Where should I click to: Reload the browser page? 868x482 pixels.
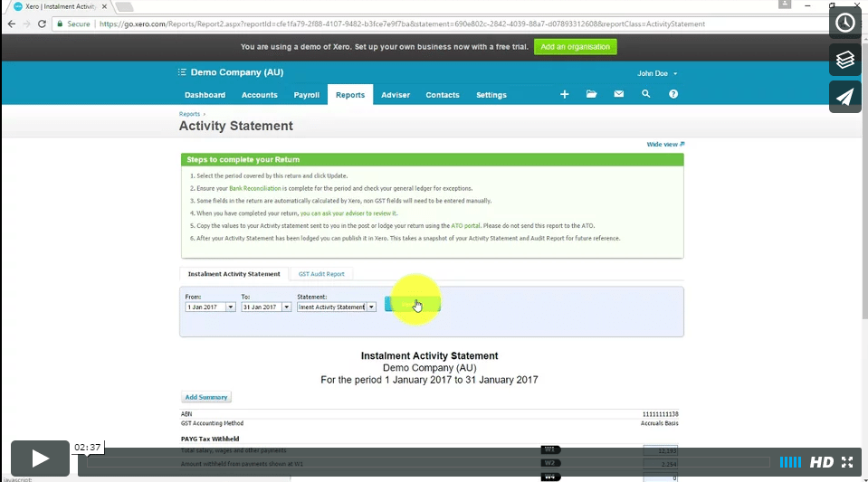pos(42,24)
